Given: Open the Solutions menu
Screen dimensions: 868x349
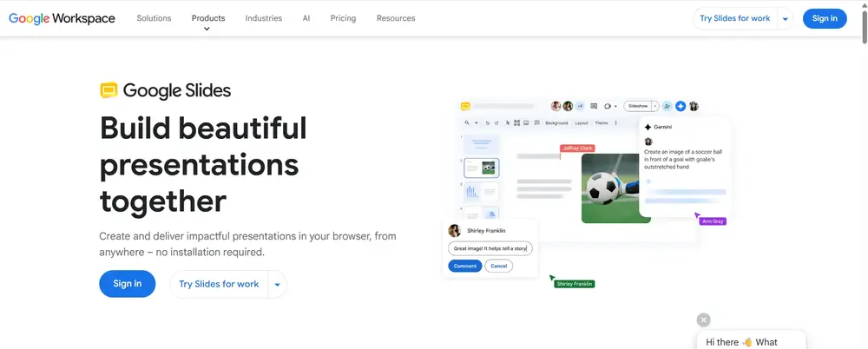Looking at the screenshot, I should (154, 18).
